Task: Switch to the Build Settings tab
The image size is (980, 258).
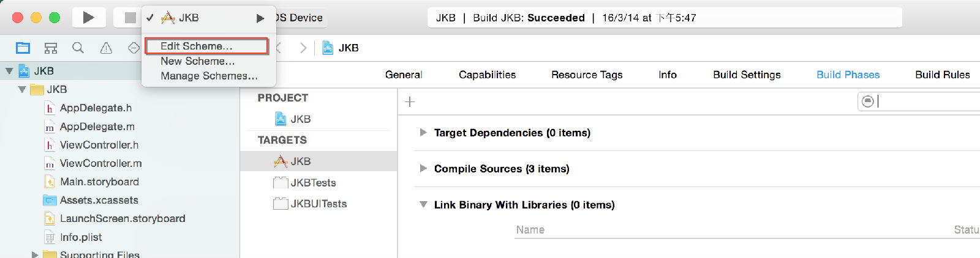Action: point(747,75)
